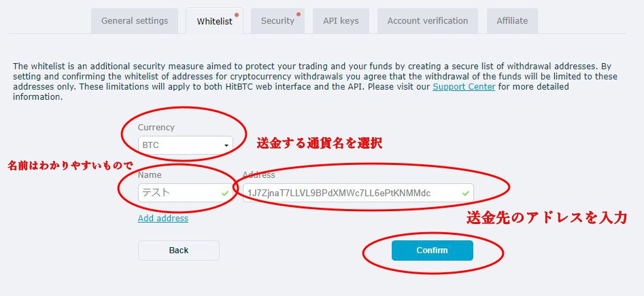The image size is (644, 296).
Task: Click the small caret arrow in Currency selector
Action: 226,145
